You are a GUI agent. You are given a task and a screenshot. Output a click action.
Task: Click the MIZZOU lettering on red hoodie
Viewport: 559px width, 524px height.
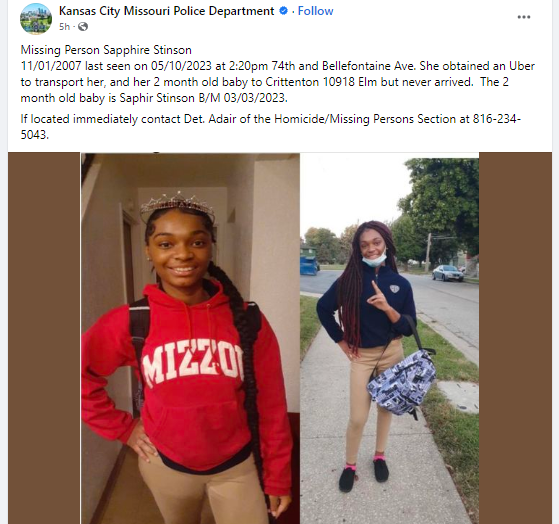point(193,363)
